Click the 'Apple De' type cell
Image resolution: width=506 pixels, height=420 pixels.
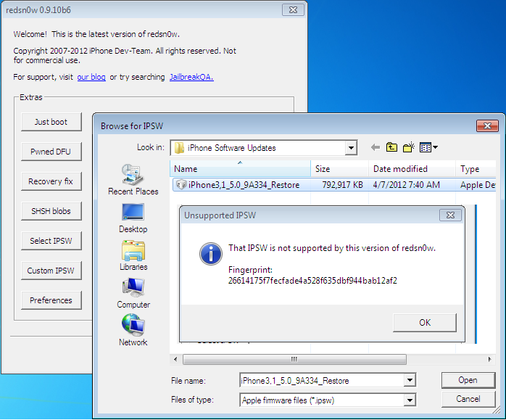(x=478, y=185)
